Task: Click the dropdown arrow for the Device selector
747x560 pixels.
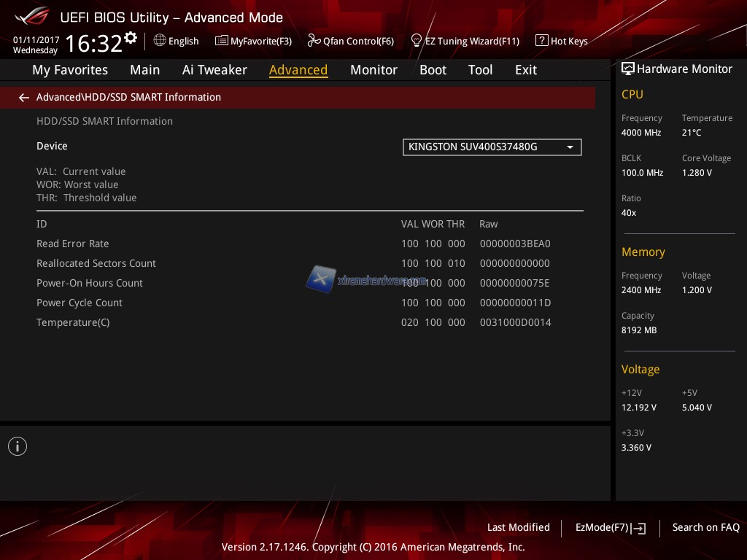Action: pos(570,147)
